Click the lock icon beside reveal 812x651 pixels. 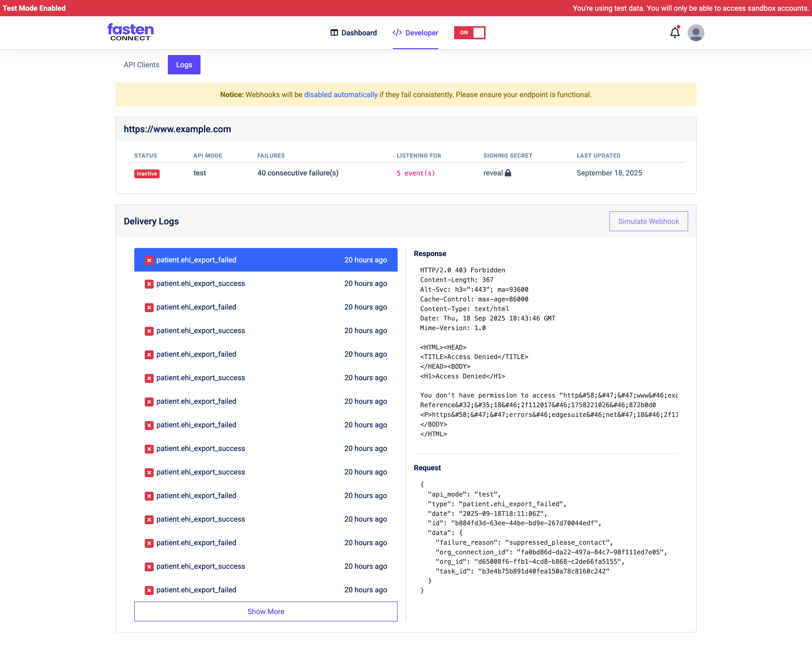coord(508,173)
